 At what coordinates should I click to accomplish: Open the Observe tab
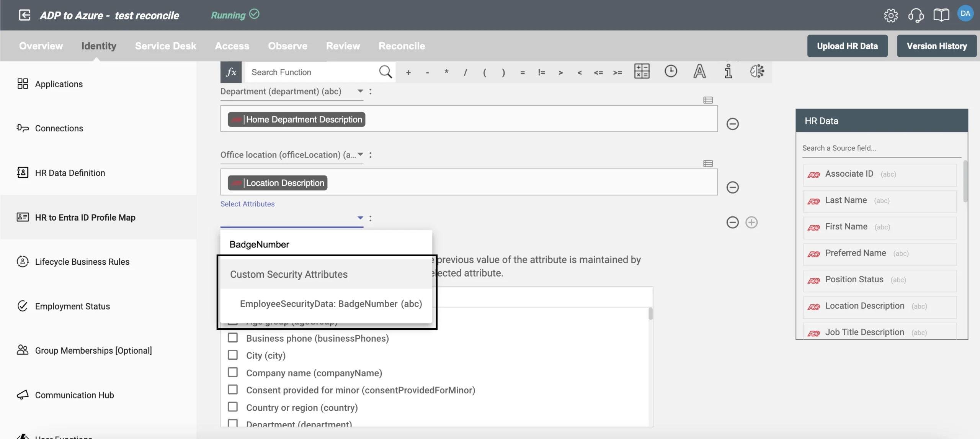pos(287,46)
